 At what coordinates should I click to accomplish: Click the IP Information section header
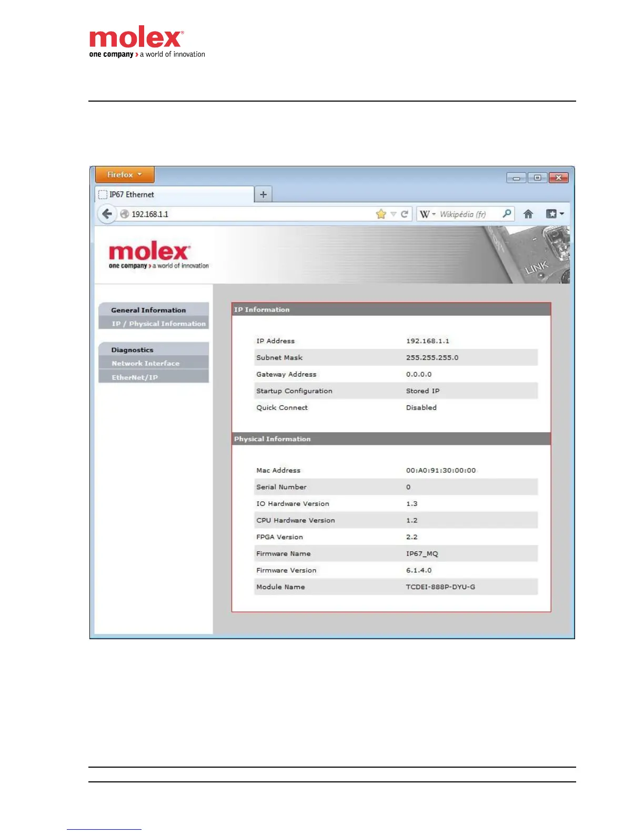tap(391, 310)
